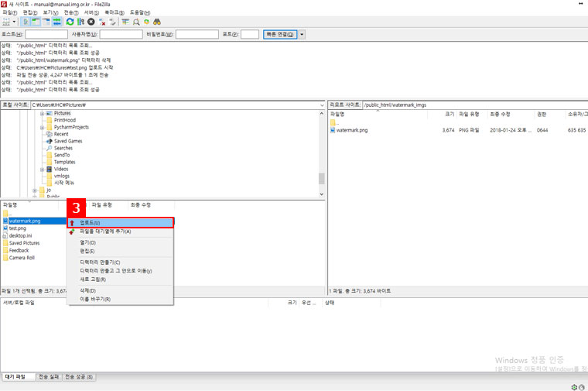Viewport: 588px width, 391px height.
Task: Click the local directory tree vertical scrollbar
Action: [321, 155]
